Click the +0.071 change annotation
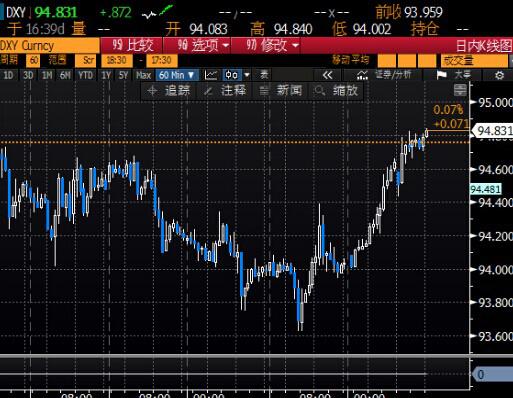The height and width of the screenshot is (398, 513). pos(451,124)
